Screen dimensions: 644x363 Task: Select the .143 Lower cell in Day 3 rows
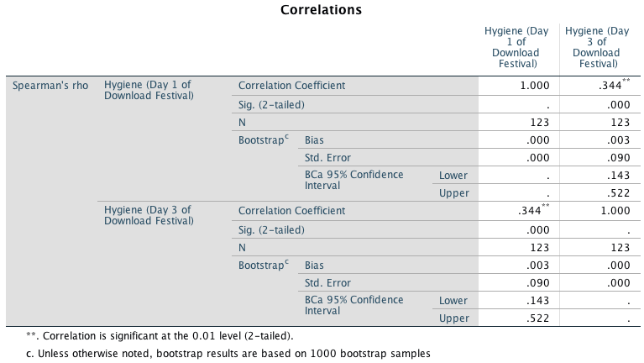coord(538,300)
